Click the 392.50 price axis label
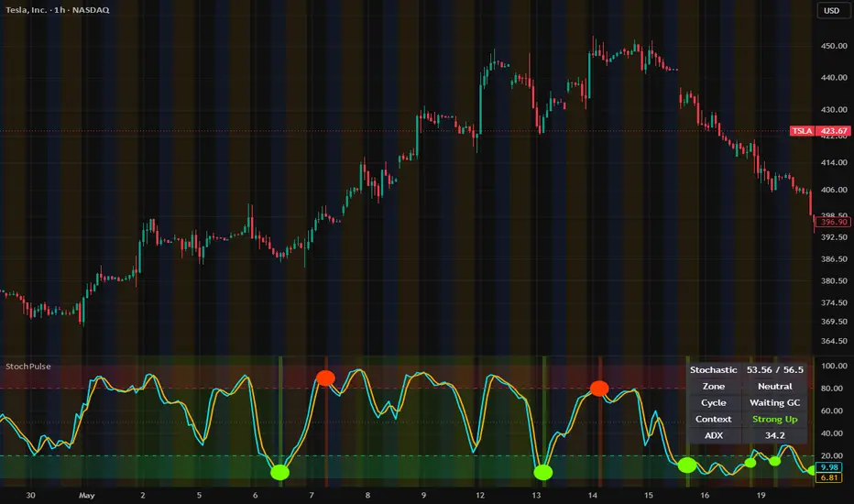This screenshot has height=504, width=854. pyautogui.click(x=834, y=237)
